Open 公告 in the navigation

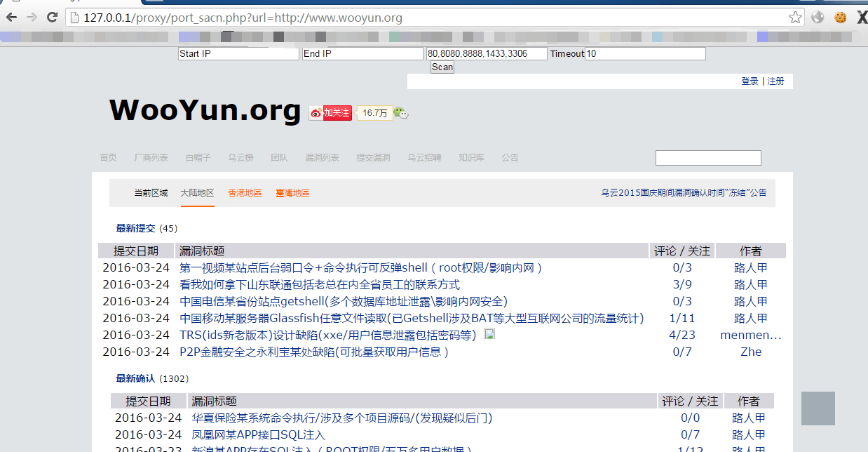point(510,158)
